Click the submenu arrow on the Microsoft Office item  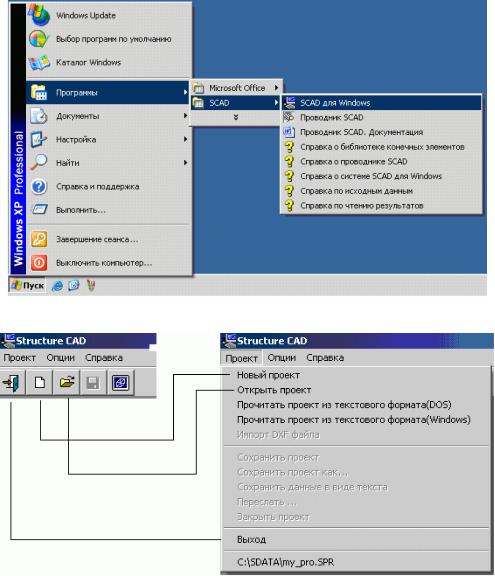coord(276,88)
